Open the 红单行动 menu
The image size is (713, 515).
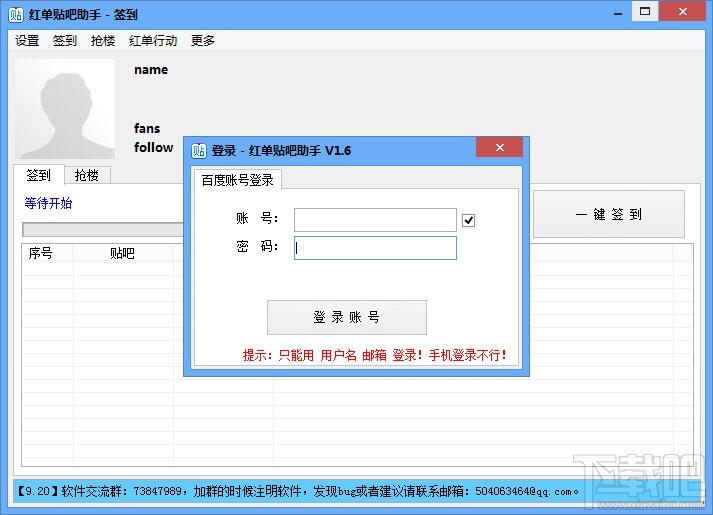point(153,40)
